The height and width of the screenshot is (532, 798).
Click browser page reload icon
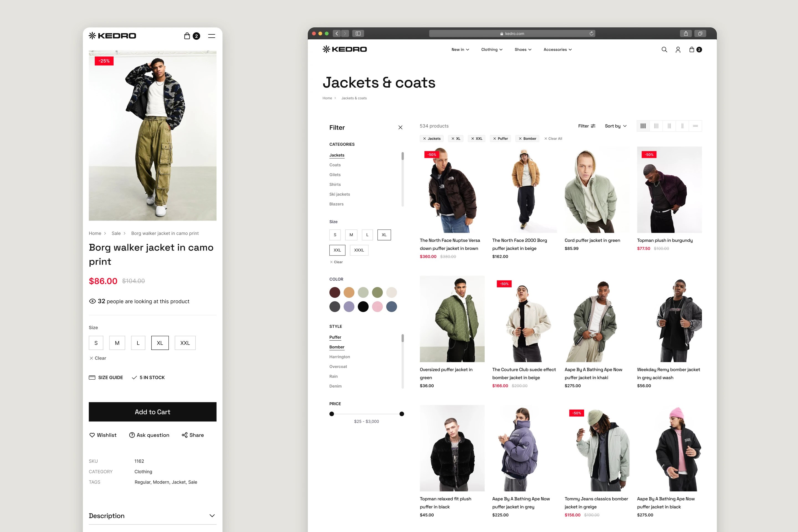[591, 34]
